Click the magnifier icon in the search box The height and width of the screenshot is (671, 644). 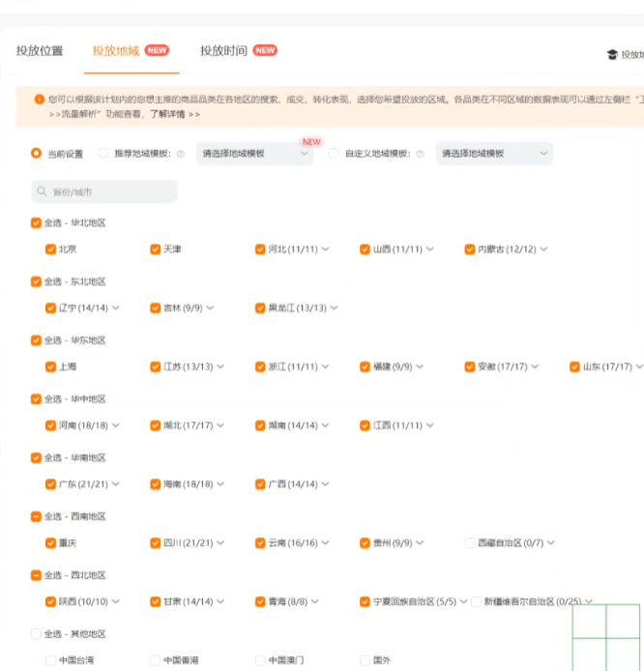(x=43, y=191)
